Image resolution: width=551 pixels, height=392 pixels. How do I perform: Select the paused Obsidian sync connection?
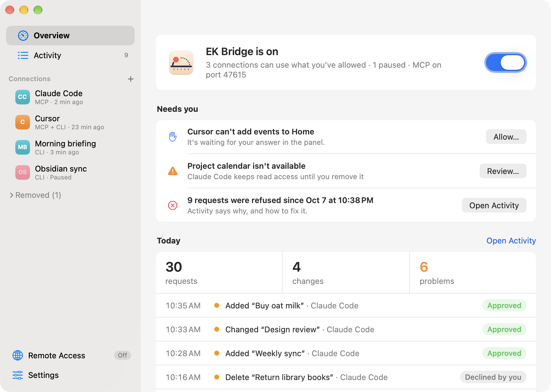[70, 172]
